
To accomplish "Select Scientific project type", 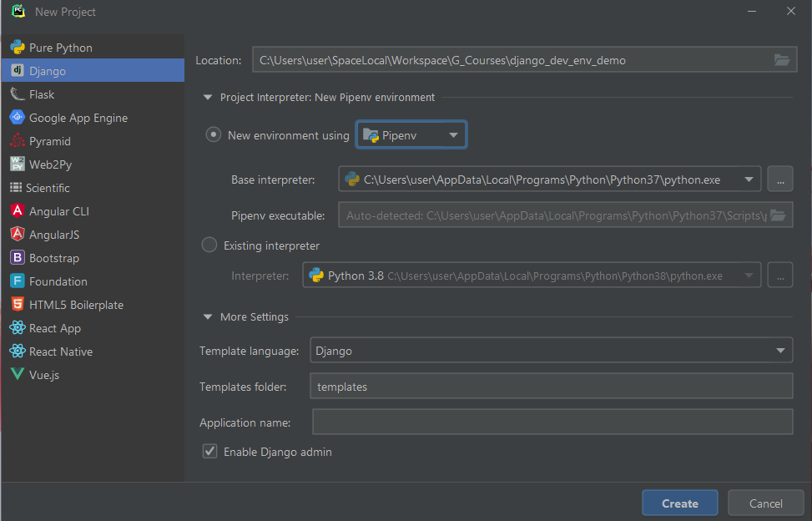I will (x=93, y=188).
